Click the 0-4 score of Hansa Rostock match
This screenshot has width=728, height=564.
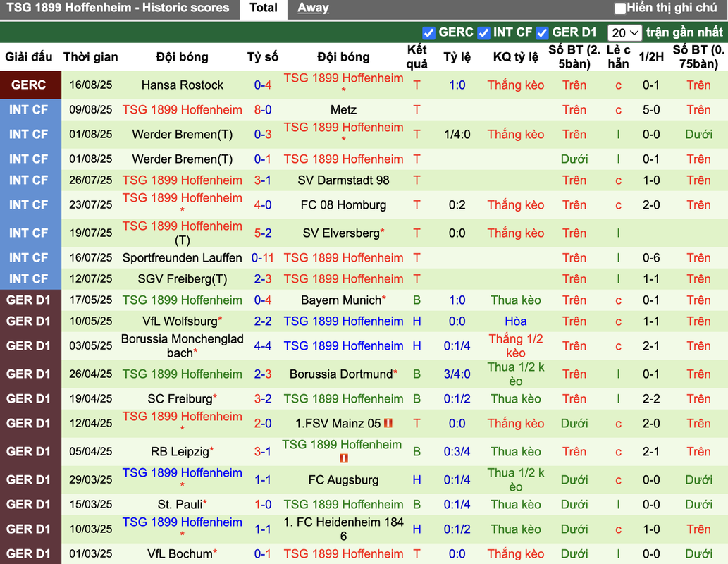point(263,85)
